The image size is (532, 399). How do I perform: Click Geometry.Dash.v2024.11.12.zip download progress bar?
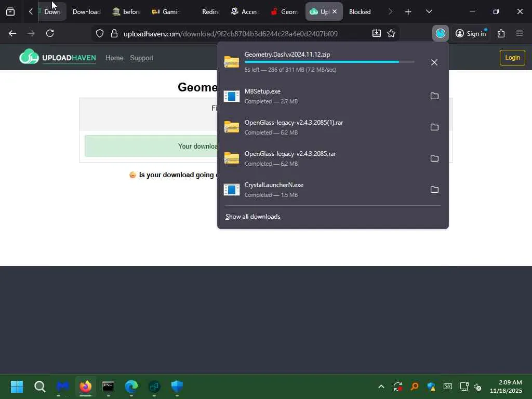point(329,62)
